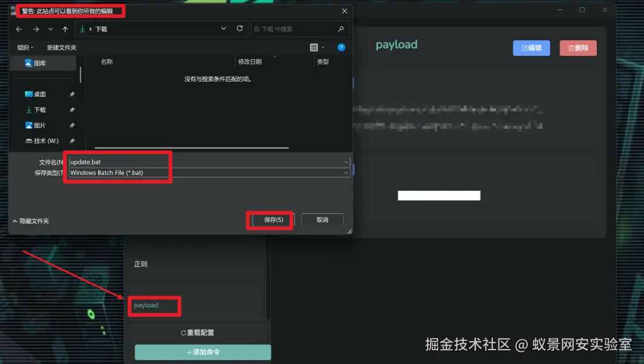Create a 新建文件夹
The image size is (644, 364).
(62, 48)
